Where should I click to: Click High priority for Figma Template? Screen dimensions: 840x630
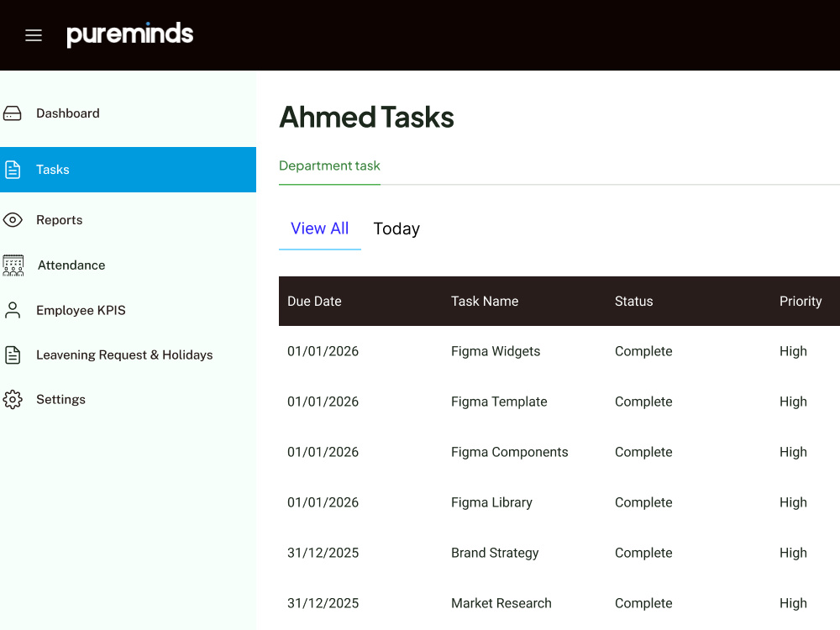point(793,402)
